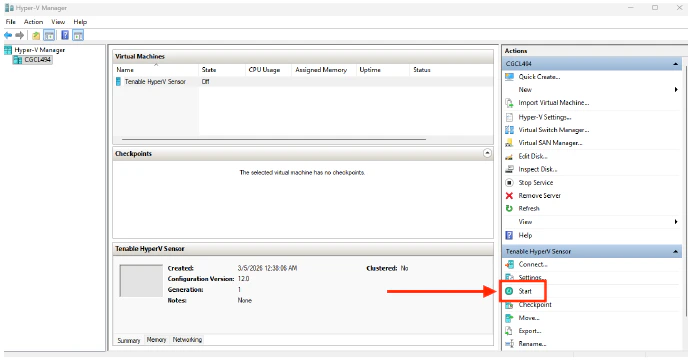Click the Stop Service icon
This screenshot has height=360, width=693.
pyautogui.click(x=509, y=182)
